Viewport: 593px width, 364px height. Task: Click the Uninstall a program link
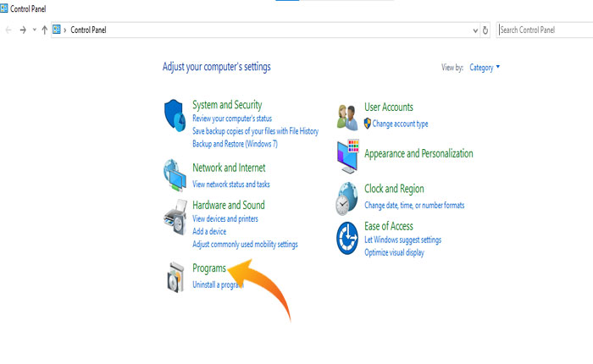(218, 284)
